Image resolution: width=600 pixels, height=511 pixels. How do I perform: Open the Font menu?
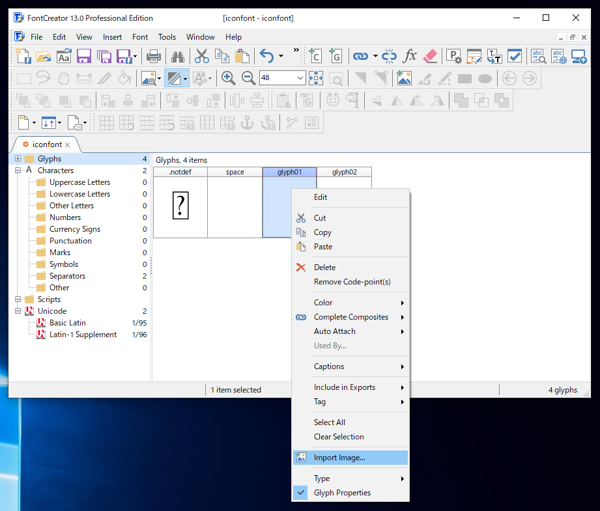pyautogui.click(x=140, y=37)
